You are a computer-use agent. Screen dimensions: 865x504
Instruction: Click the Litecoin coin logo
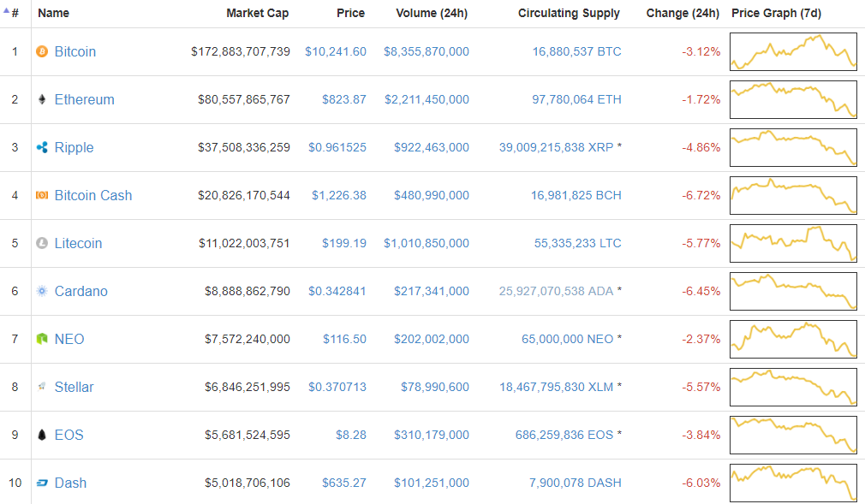[40, 243]
